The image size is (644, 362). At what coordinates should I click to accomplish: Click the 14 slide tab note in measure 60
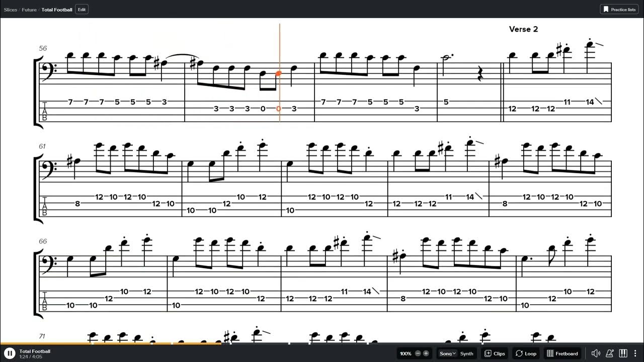point(590,102)
